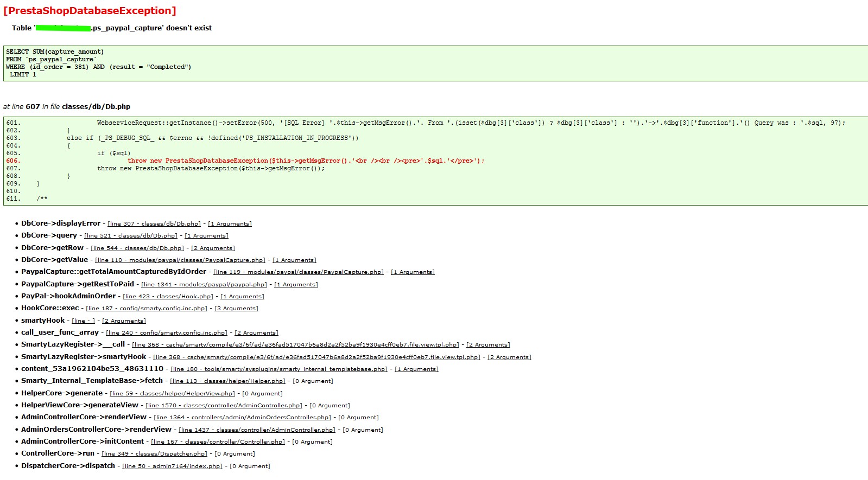
Task: Show '2 Arguments' for DbCore->getRow
Action: pyautogui.click(x=213, y=248)
